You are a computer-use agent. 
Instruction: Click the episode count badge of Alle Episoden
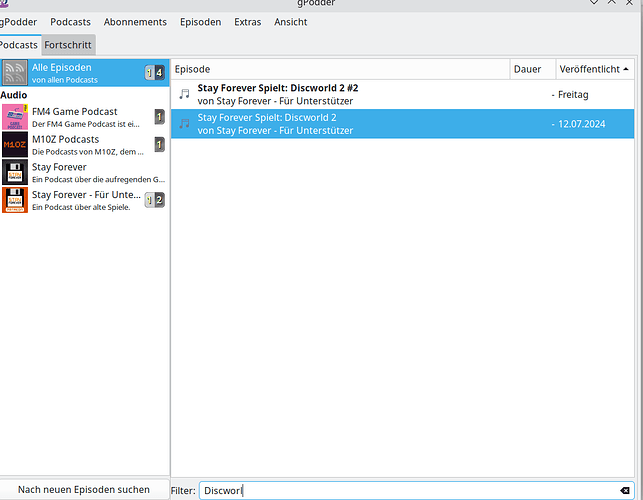(x=155, y=73)
